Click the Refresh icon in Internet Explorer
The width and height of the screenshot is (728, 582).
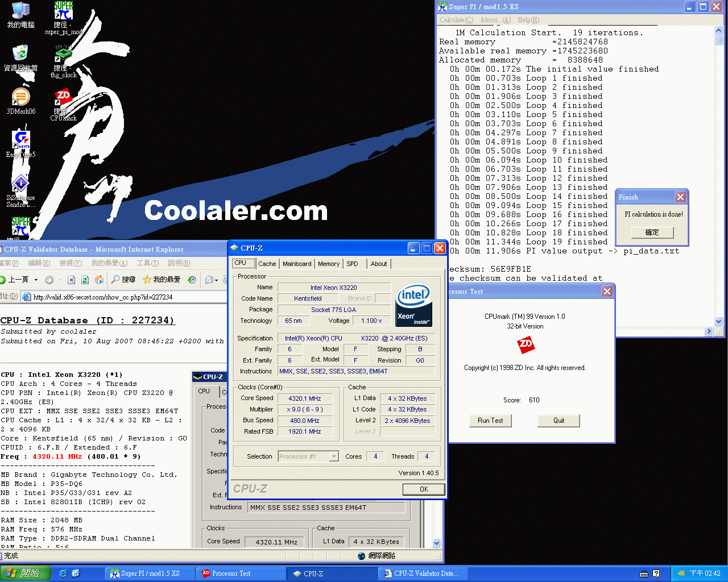pyautogui.click(x=85, y=280)
